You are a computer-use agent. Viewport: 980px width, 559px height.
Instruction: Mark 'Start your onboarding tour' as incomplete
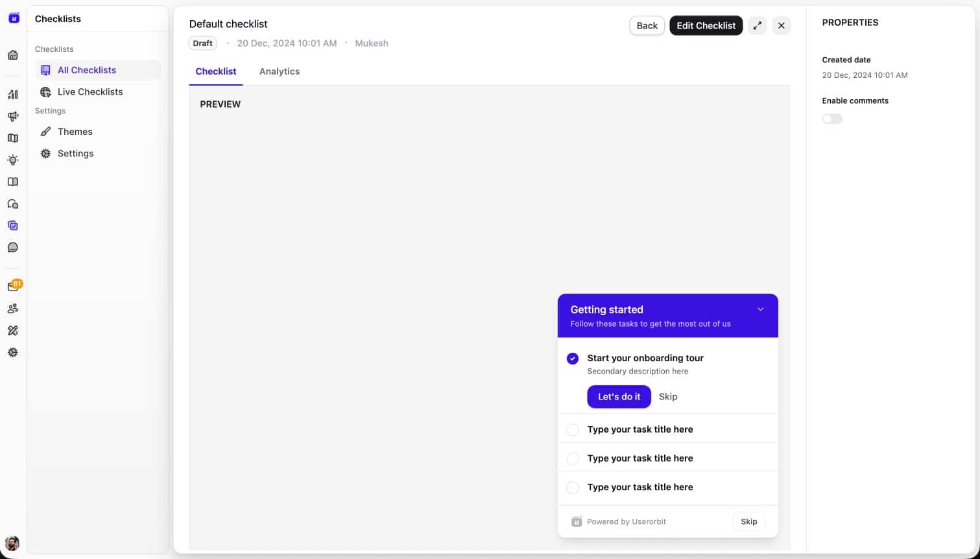(x=573, y=358)
